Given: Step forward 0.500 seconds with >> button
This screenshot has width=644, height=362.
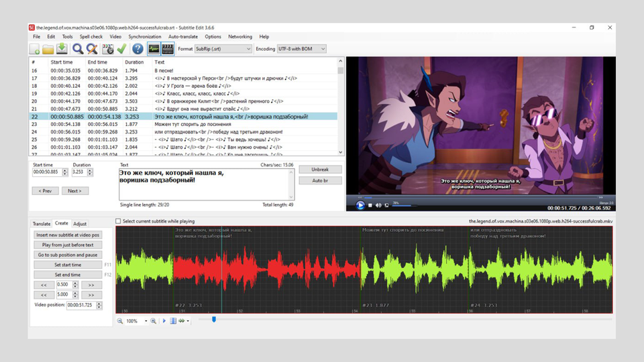Looking at the screenshot, I should click(x=91, y=285).
